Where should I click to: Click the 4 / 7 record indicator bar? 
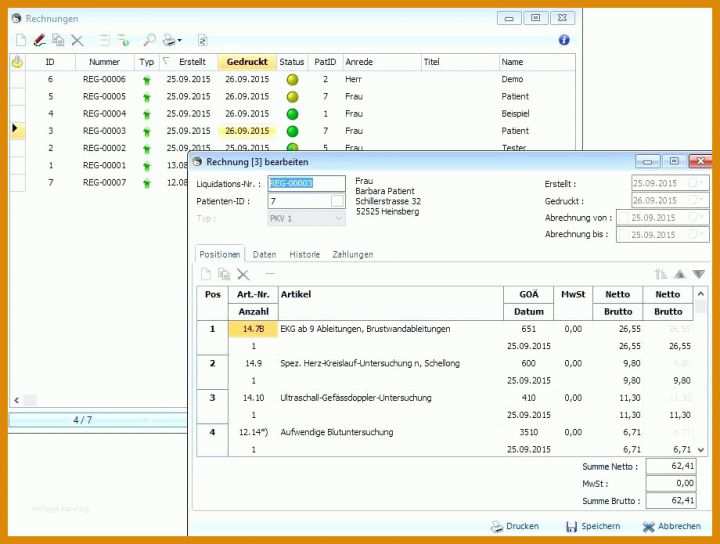(98, 420)
